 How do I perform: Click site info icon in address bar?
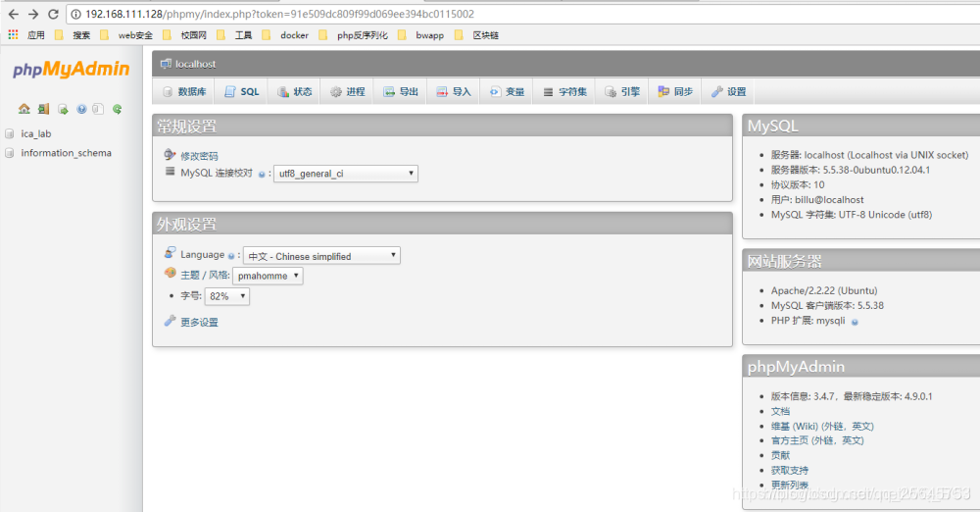point(75,14)
